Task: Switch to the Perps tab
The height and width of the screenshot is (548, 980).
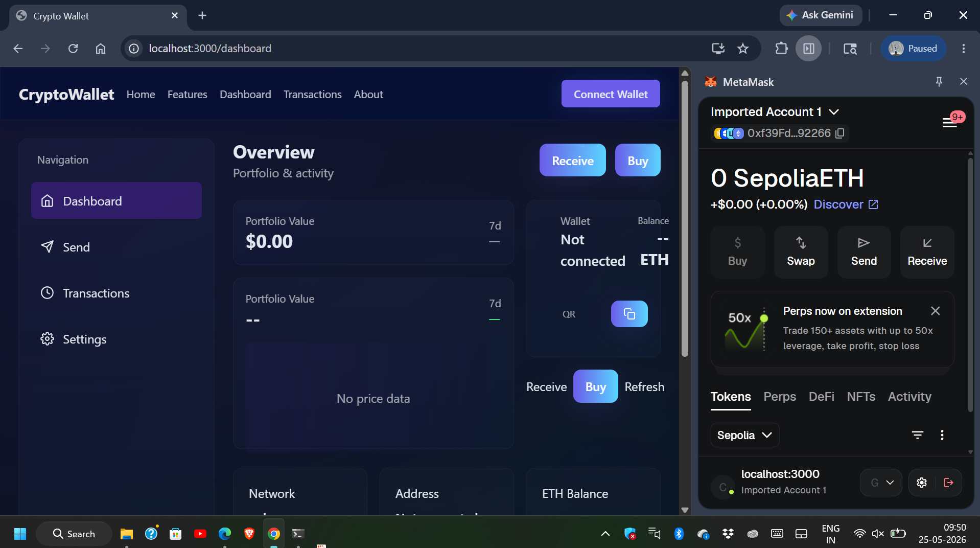Action: 780,397
